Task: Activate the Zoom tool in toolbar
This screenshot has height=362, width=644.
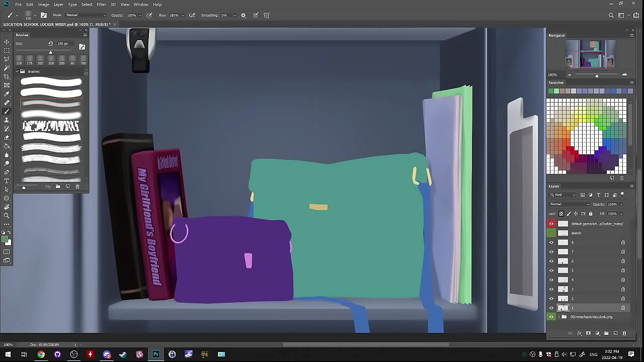Action: point(7,216)
